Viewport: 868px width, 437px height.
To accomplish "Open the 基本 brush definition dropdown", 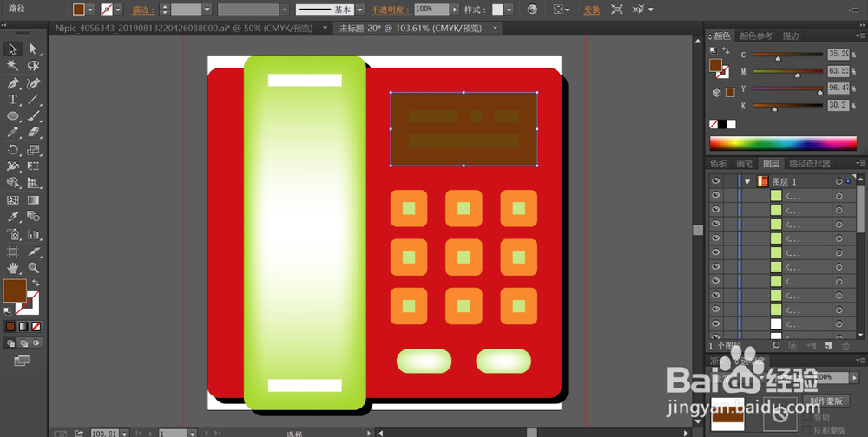I will coord(360,10).
